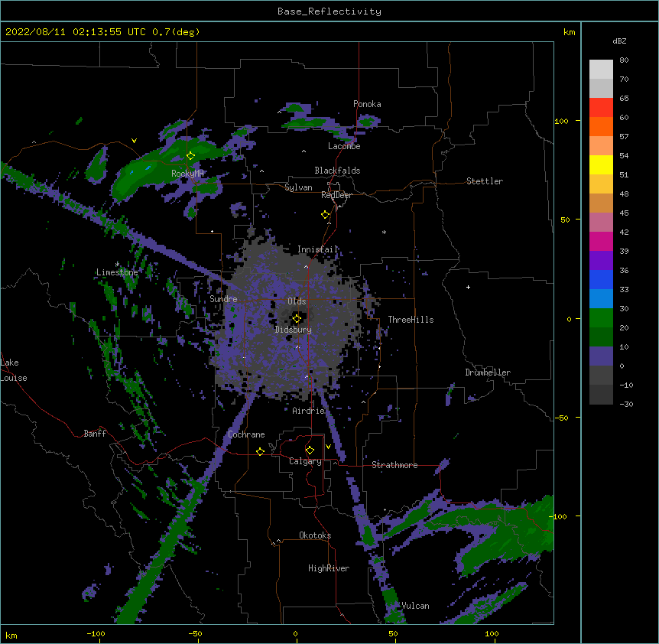Screen dimensions: 659x644
Task: Click the Didsbury city label
Action: point(294,330)
